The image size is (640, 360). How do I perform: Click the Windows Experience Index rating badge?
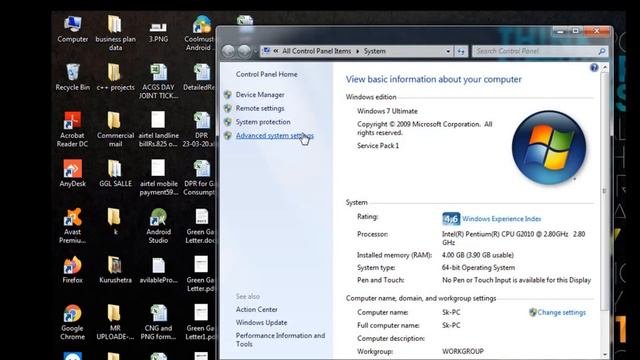pyautogui.click(x=451, y=219)
